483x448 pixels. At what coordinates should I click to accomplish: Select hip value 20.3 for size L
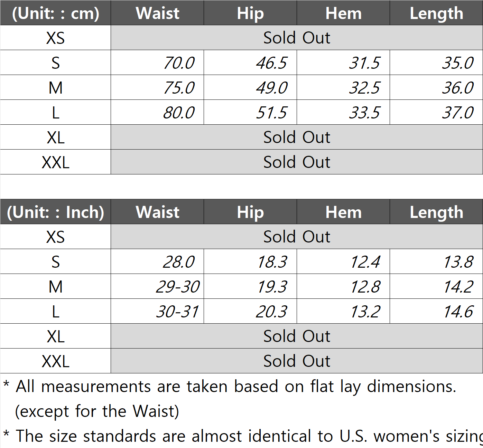point(272,312)
